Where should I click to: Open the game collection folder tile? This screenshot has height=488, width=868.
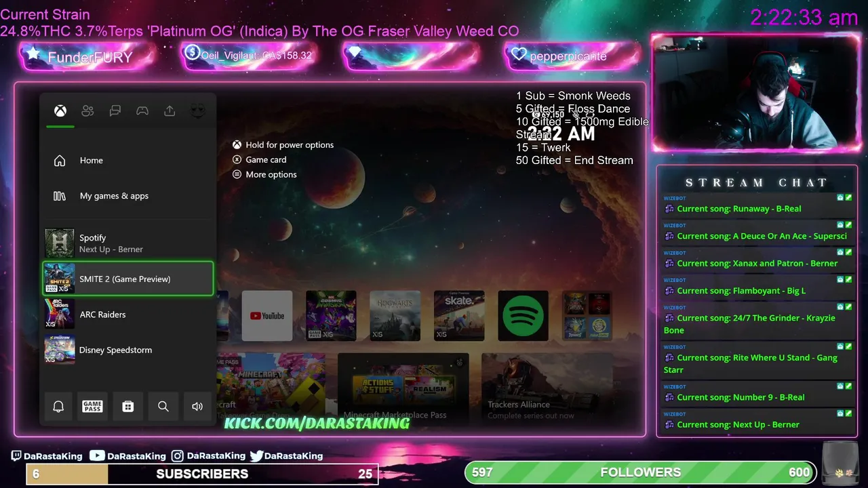[587, 316]
